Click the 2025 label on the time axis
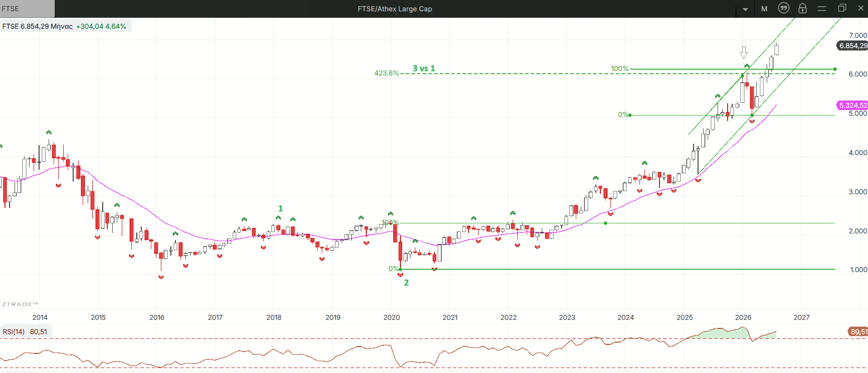 point(684,318)
